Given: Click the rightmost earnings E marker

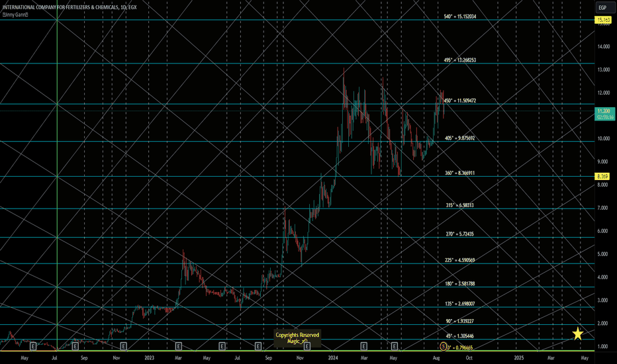Looking at the screenshot, I should 395,346.
